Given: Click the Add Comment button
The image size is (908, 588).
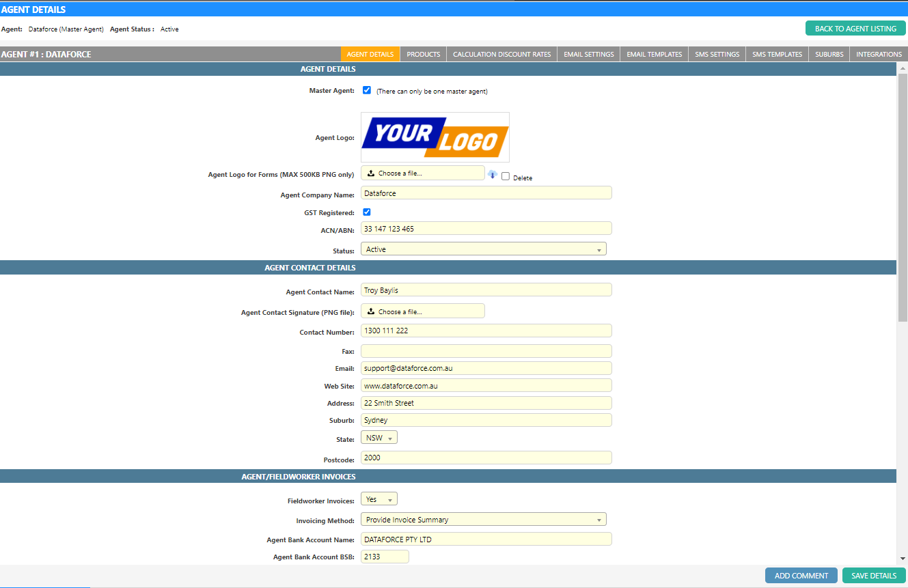Looking at the screenshot, I should [x=801, y=576].
